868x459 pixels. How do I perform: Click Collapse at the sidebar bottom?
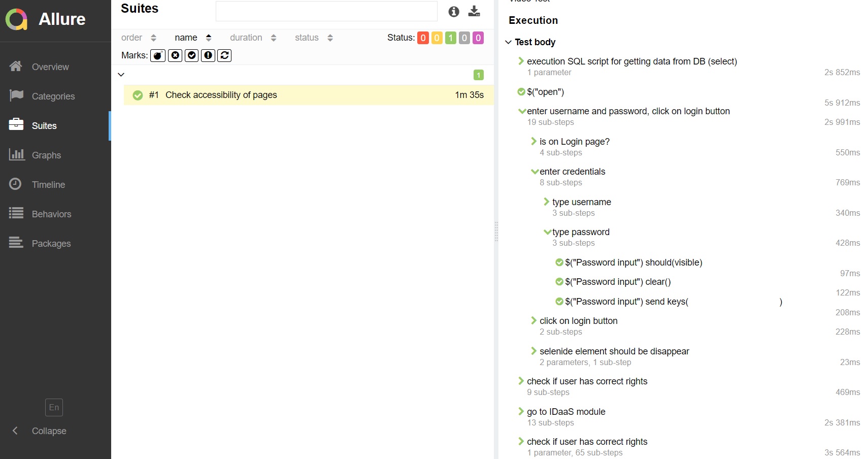48,431
